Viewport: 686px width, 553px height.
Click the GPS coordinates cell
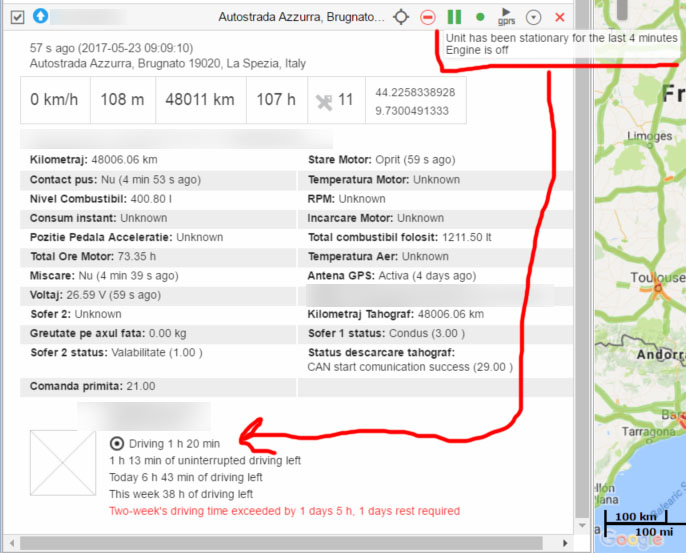pyautogui.click(x=415, y=100)
